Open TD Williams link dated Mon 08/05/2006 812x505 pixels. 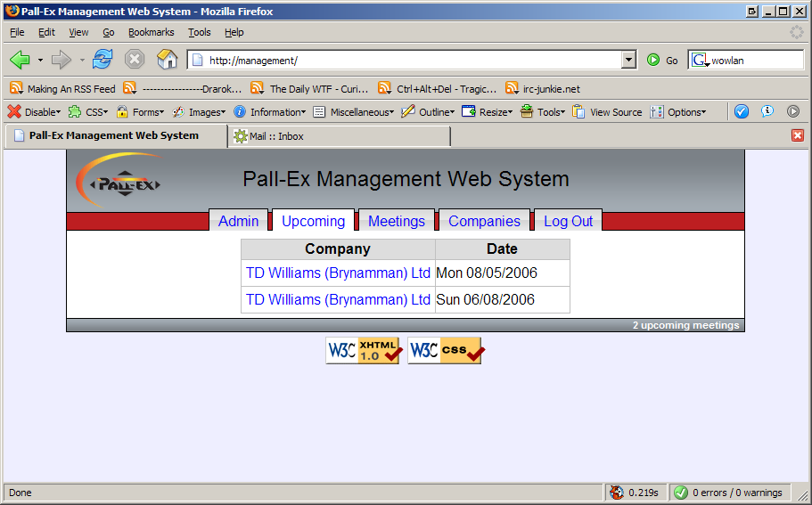338,273
